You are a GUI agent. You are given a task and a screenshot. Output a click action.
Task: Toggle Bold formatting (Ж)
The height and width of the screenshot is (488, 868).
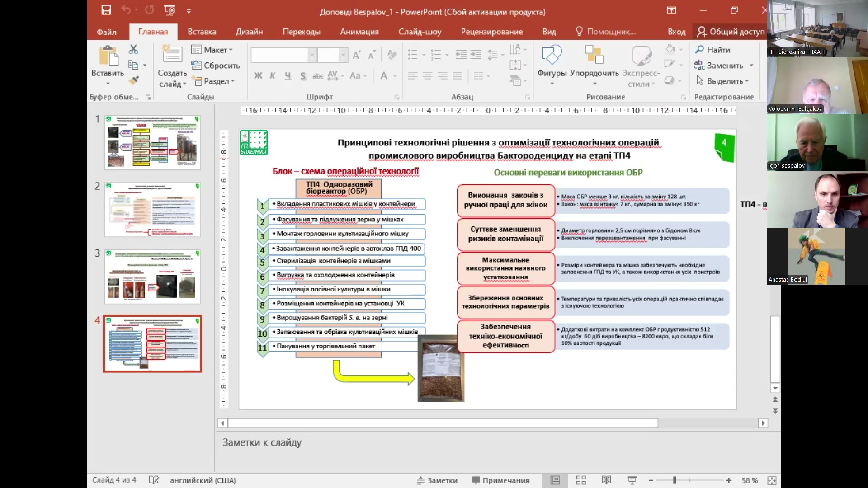pos(258,75)
